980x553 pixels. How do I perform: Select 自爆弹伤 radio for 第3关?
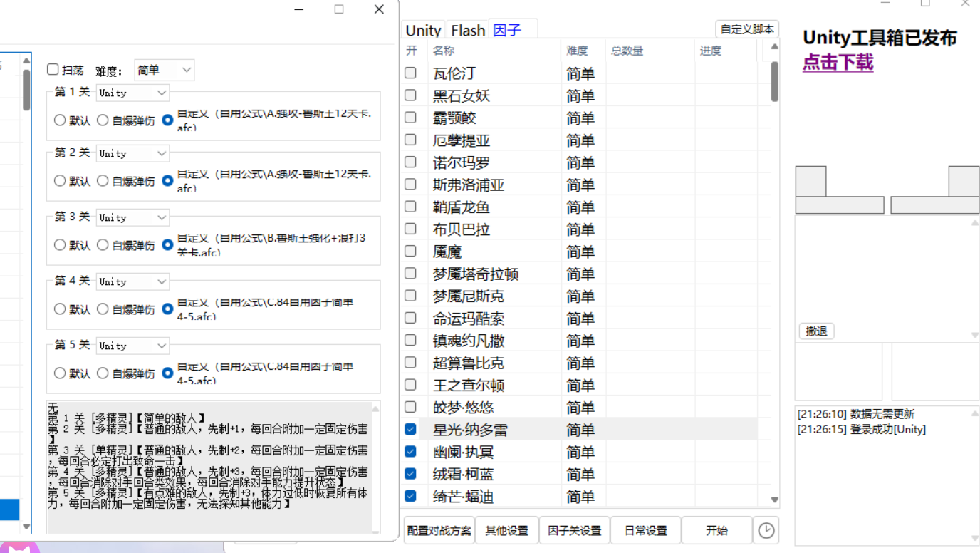point(102,244)
